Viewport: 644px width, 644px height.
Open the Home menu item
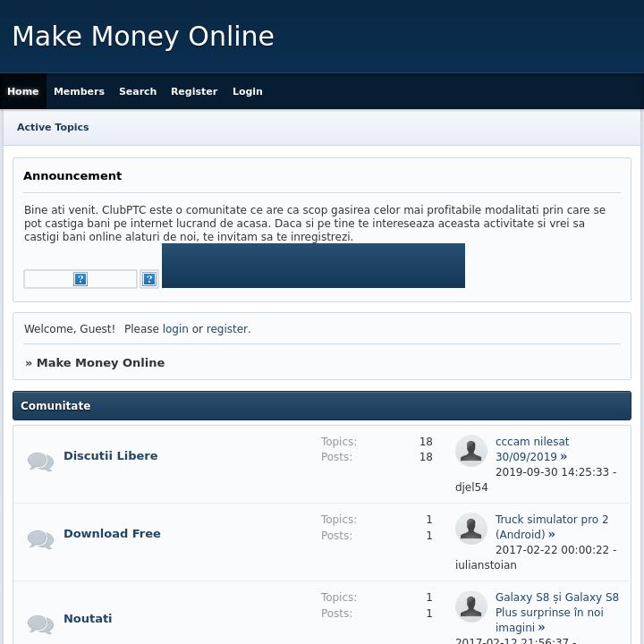(23, 91)
